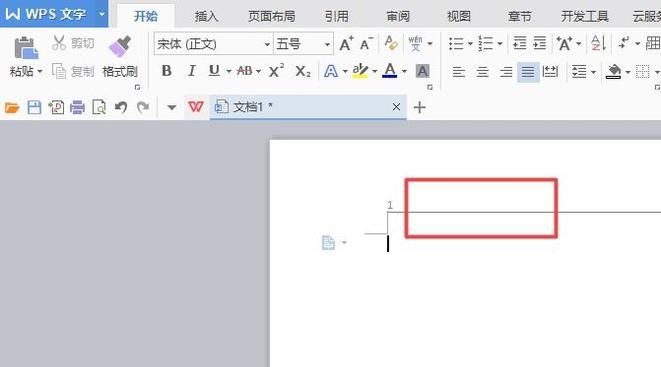Open the 开发工具 tab

585,16
